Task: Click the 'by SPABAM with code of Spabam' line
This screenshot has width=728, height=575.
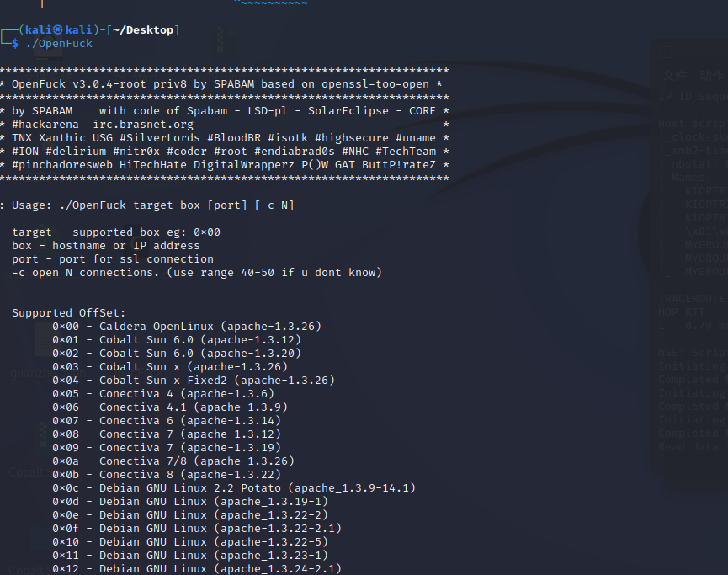Action: pyautogui.click(x=225, y=111)
